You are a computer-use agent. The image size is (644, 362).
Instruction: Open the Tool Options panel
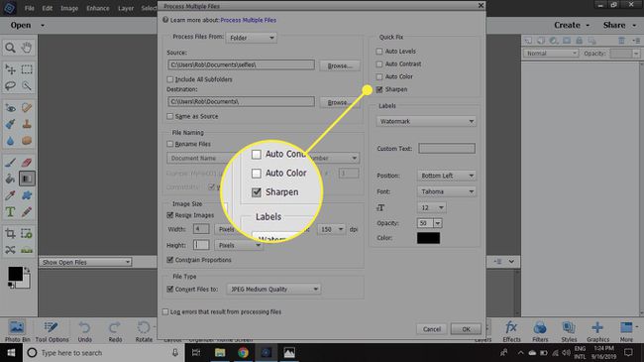tap(52, 331)
